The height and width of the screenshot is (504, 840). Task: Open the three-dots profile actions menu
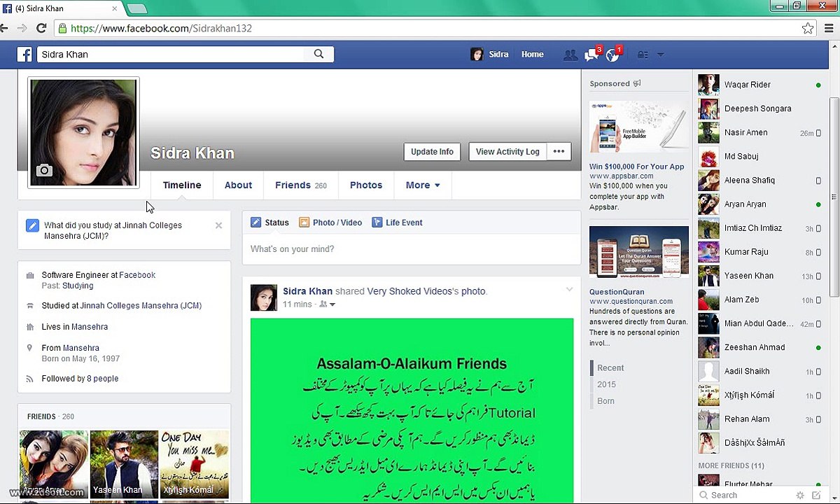click(x=559, y=151)
